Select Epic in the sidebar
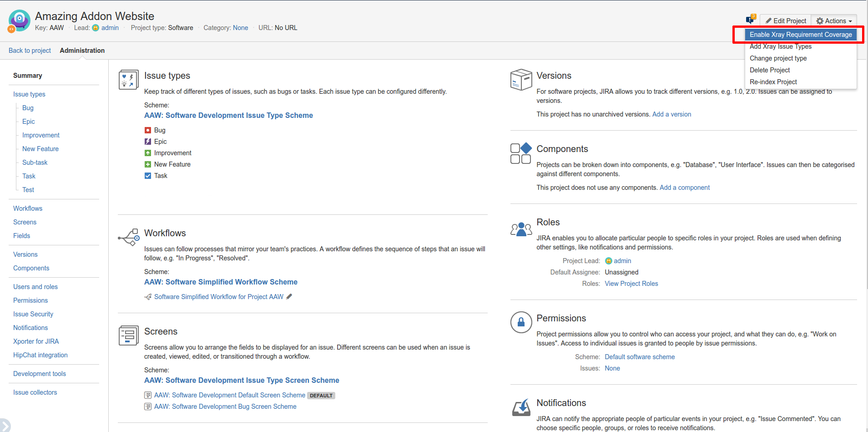The height and width of the screenshot is (432, 868). pyautogui.click(x=29, y=122)
